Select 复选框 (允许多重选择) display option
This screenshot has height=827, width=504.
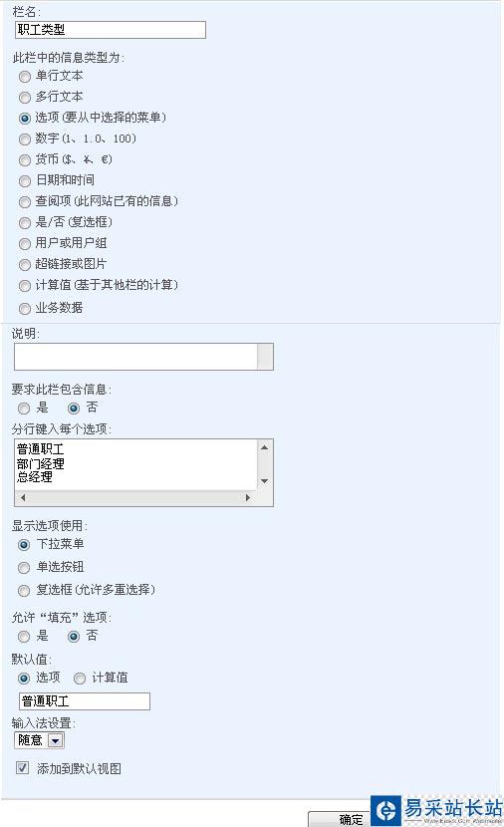click(x=24, y=590)
